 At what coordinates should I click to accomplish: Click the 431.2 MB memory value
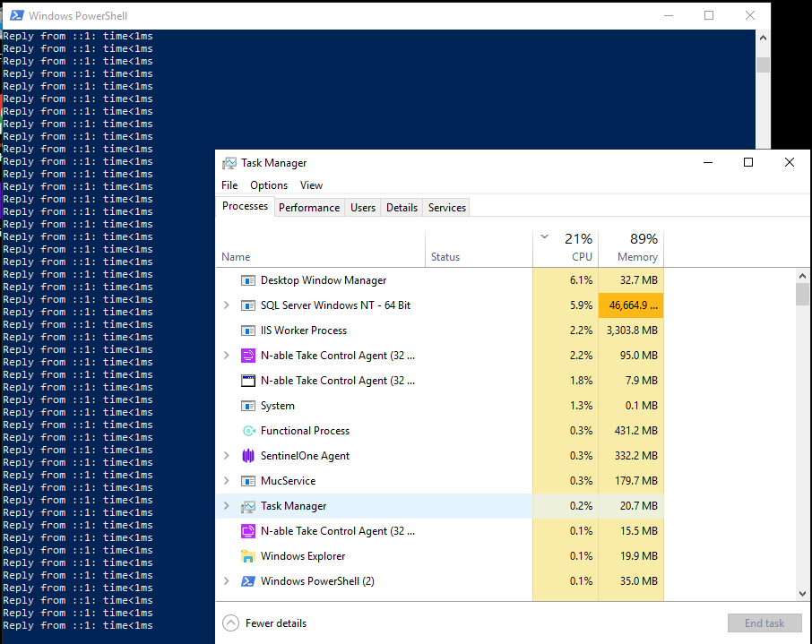click(x=636, y=431)
